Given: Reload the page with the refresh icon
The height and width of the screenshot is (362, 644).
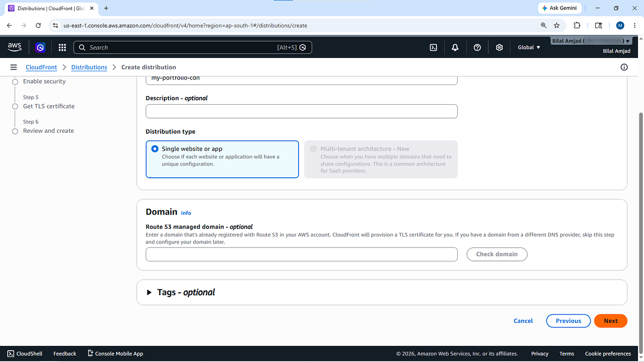Looking at the screenshot, I should click(x=38, y=25).
